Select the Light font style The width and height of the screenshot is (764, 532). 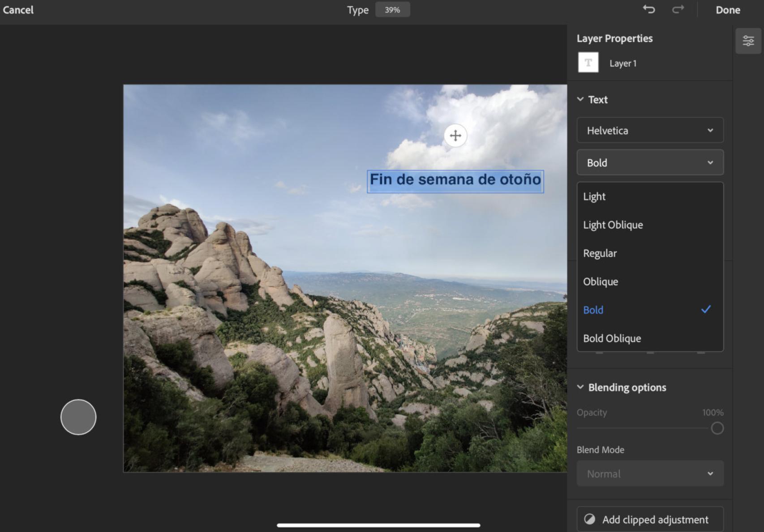click(594, 196)
